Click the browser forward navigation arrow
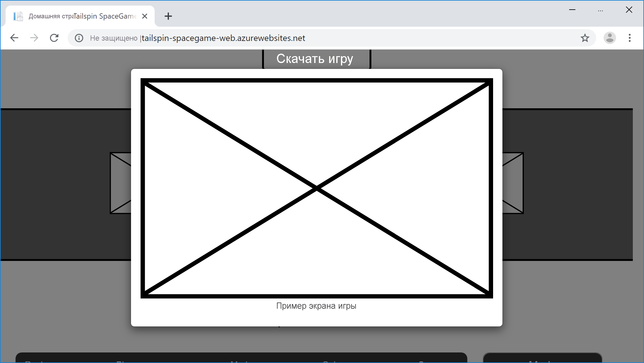This screenshot has width=644, height=363. click(x=34, y=38)
